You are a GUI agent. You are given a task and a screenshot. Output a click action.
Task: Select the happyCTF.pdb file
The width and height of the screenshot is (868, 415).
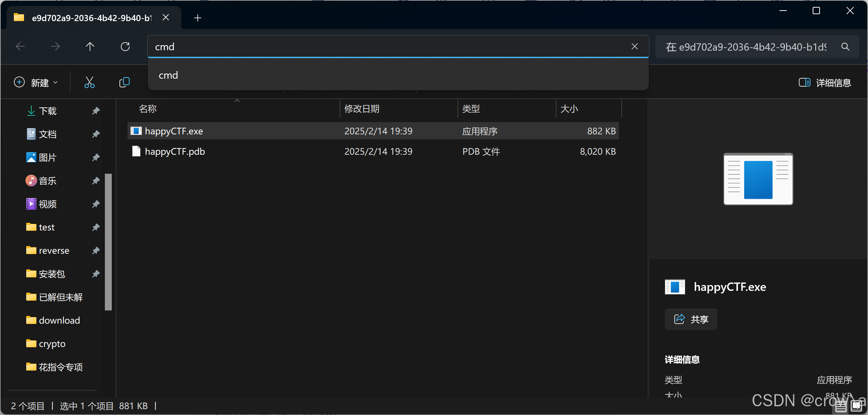pyautogui.click(x=175, y=151)
